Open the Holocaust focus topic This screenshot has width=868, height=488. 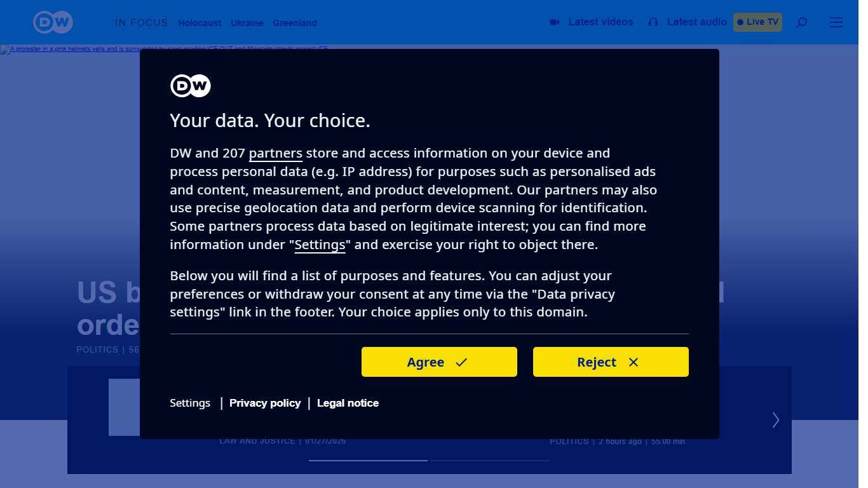(x=200, y=23)
